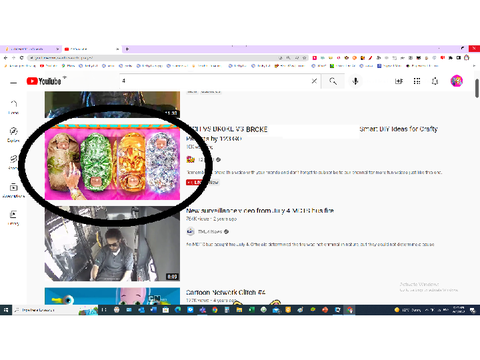
Task: Open the notifications bell
Action: tap(435, 81)
